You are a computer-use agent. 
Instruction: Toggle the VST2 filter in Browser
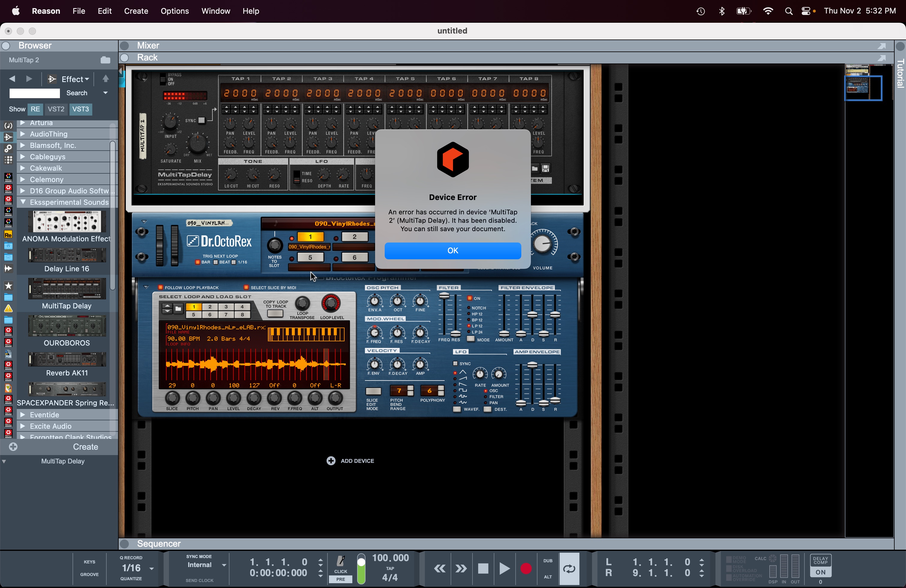click(x=56, y=109)
